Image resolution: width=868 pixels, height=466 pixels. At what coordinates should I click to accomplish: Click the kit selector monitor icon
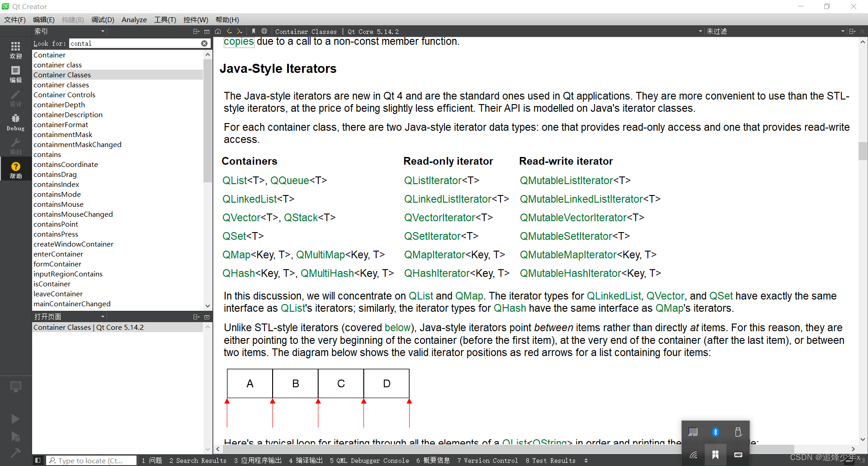(x=16, y=387)
